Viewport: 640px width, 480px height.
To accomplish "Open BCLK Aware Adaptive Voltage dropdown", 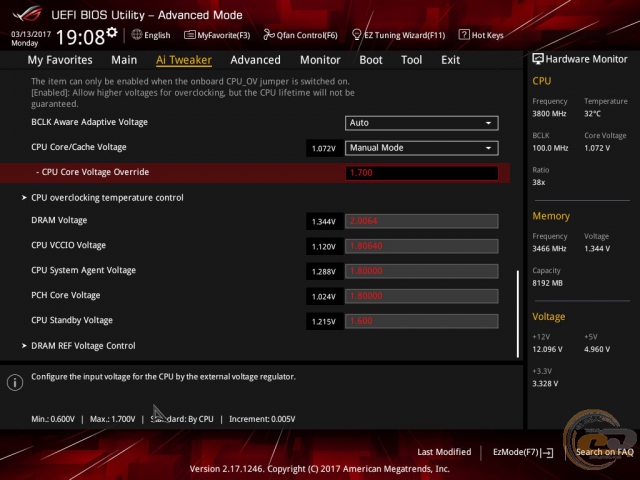I will pos(422,123).
